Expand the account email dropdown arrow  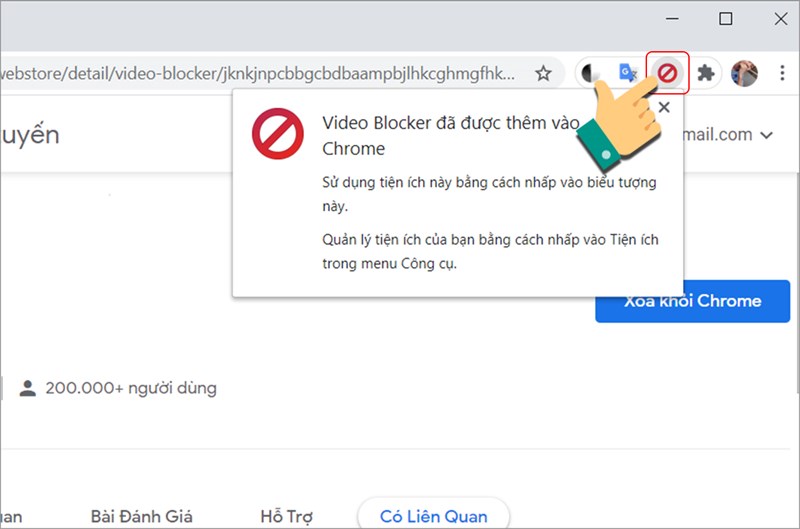[766, 135]
